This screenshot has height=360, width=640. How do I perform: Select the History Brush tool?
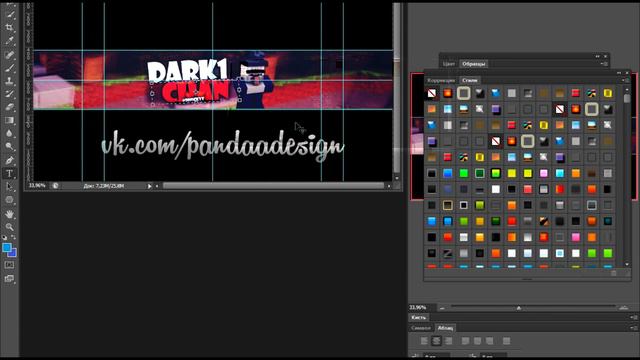coord(9,94)
